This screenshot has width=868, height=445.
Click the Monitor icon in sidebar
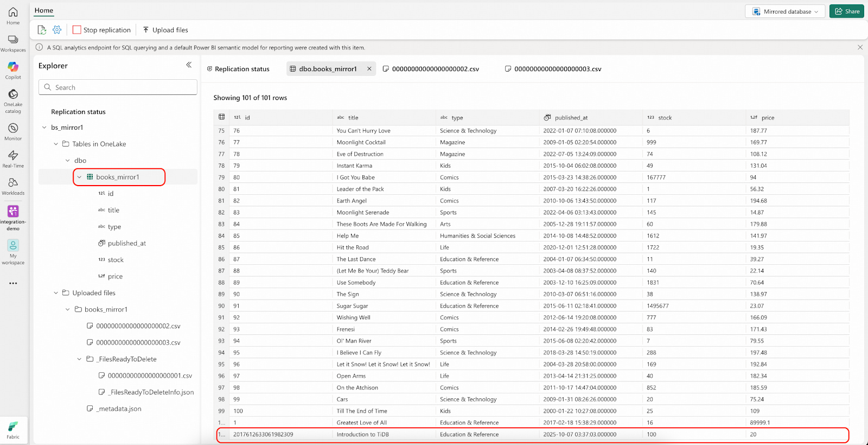point(13,129)
